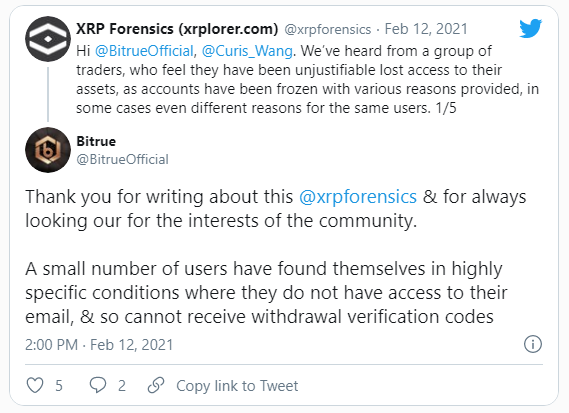
Task: Follow the @Curis_Wang mention link
Action: 247,51
